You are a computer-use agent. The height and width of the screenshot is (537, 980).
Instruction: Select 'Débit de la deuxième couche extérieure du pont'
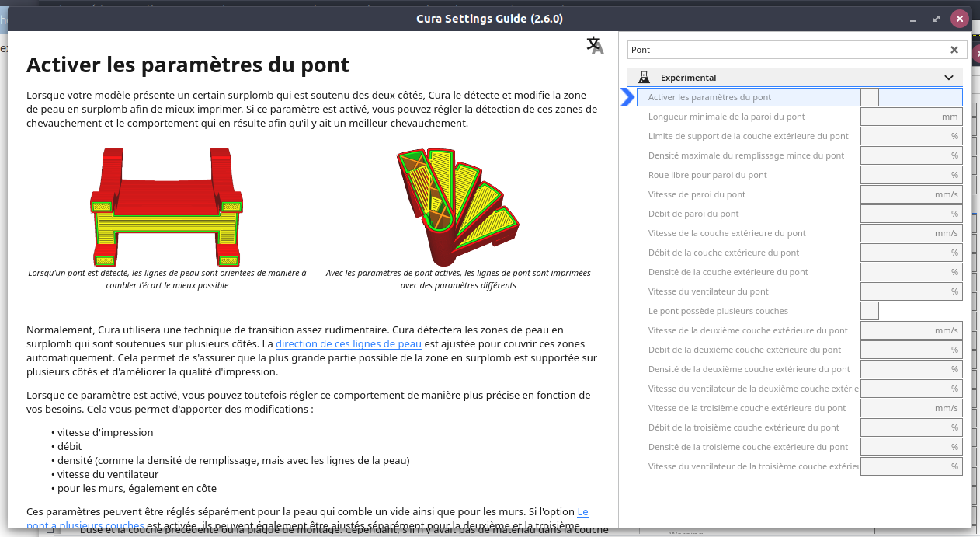[x=745, y=350]
